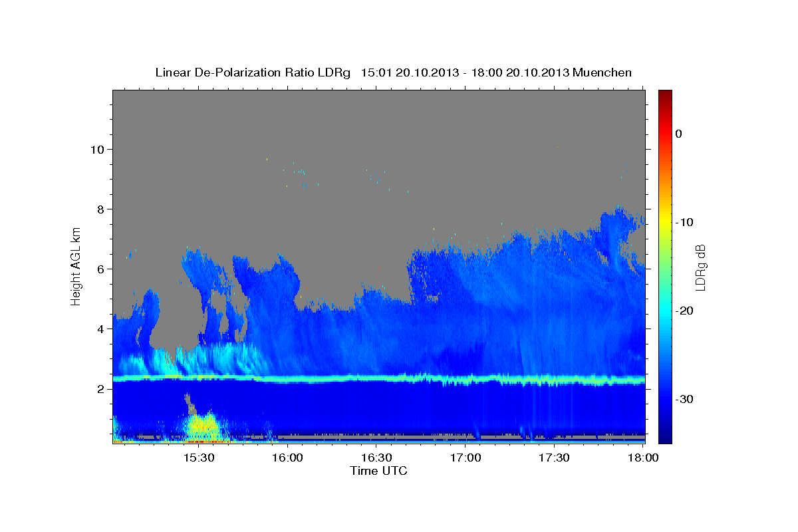798x532 pixels.
Task: Click the height tick label 8
Action: [102, 209]
